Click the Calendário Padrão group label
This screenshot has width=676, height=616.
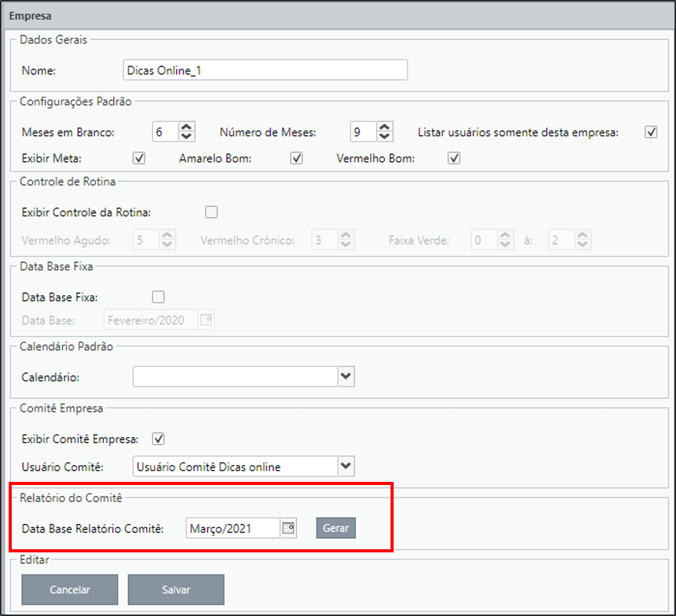click(x=66, y=347)
